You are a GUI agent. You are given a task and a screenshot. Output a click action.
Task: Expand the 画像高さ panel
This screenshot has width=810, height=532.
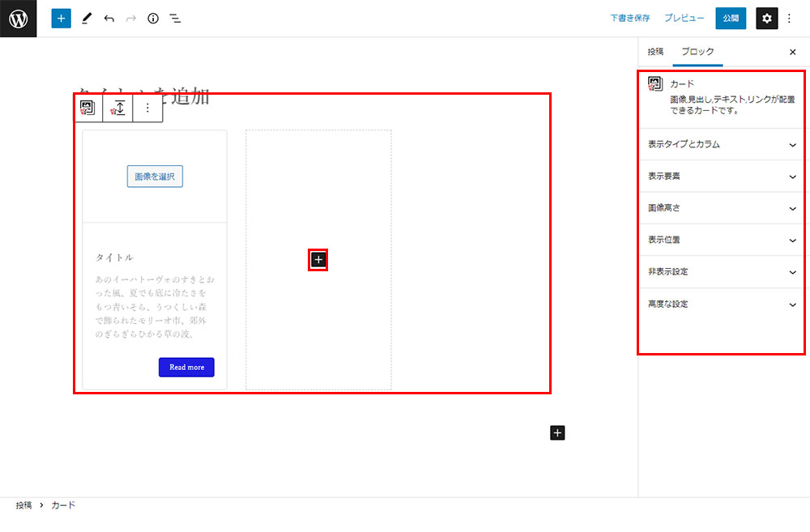(721, 208)
